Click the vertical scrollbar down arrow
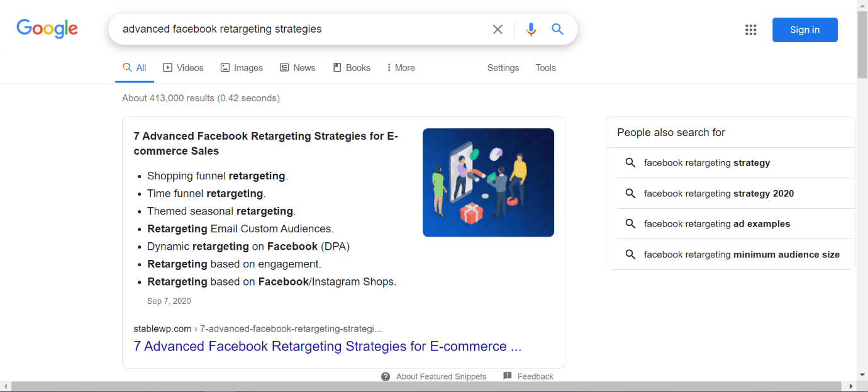Viewport: 868px width, 392px height. coord(862,376)
